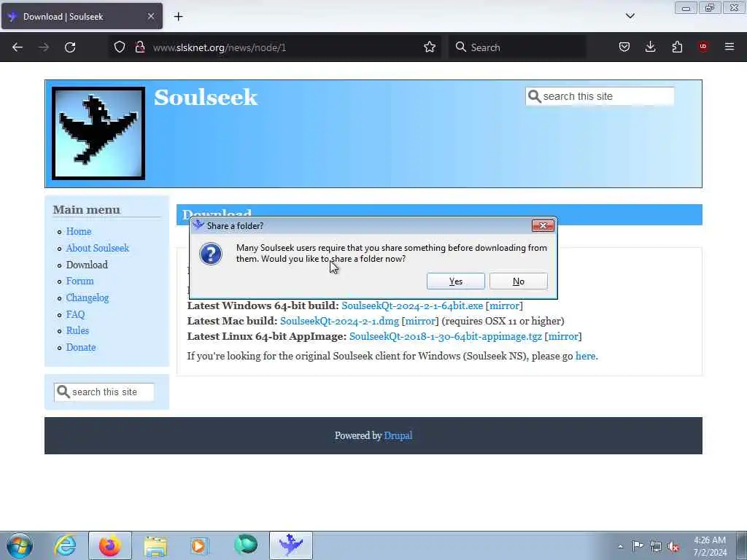This screenshot has width=747, height=560.
Task: Open a new tab with plus icon
Action: tap(178, 17)
